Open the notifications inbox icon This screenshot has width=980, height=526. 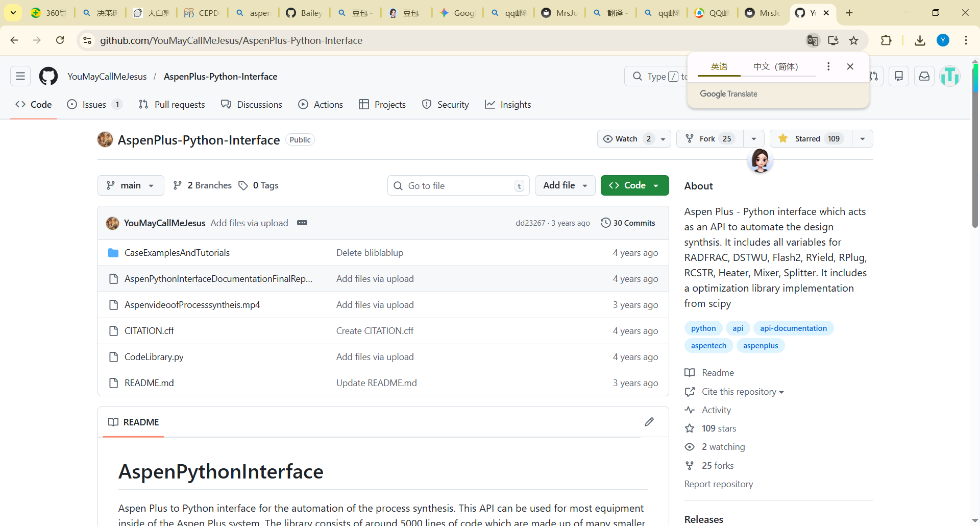click(924, 77)
